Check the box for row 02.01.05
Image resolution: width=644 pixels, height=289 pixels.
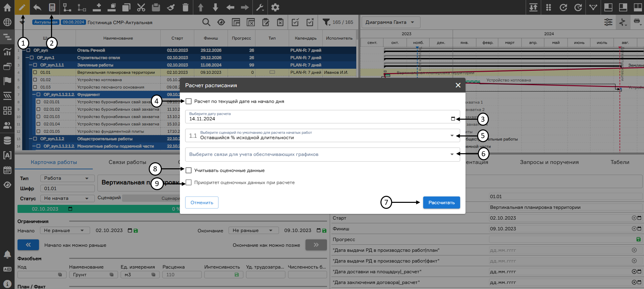[x=38, y=131]
